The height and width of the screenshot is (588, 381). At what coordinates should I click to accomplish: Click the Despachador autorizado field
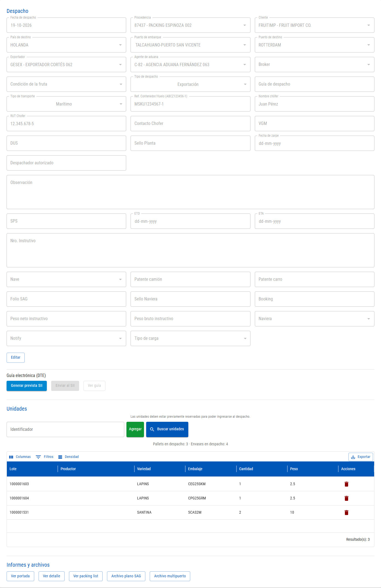tap(66, 163)
